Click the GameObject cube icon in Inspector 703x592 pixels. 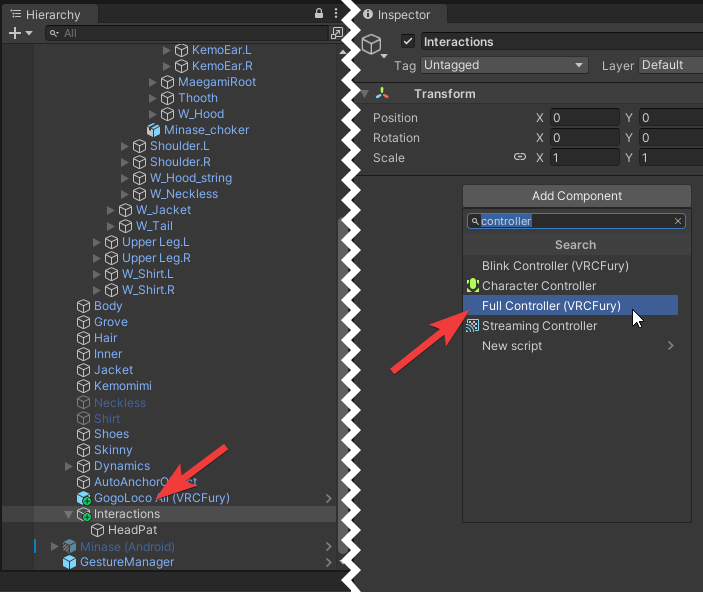click(371, 44)
